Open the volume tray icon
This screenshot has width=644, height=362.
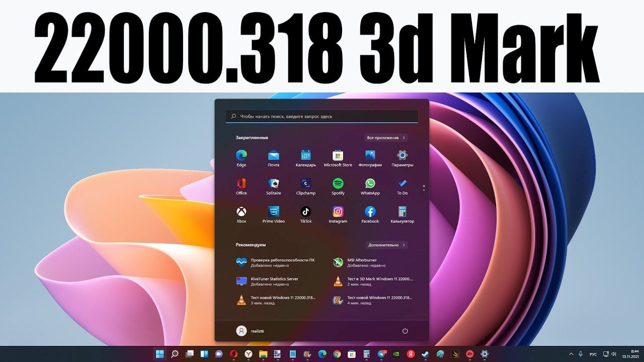point(613,354)
